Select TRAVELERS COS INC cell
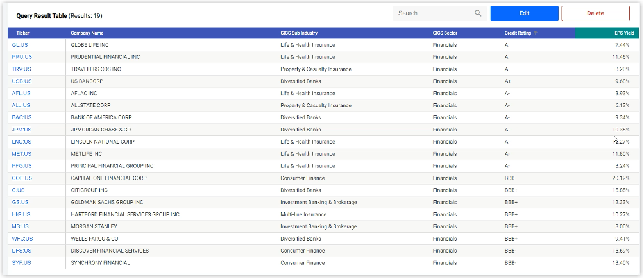644x279 pixels. pyautogui.click(x=96, y=69)
